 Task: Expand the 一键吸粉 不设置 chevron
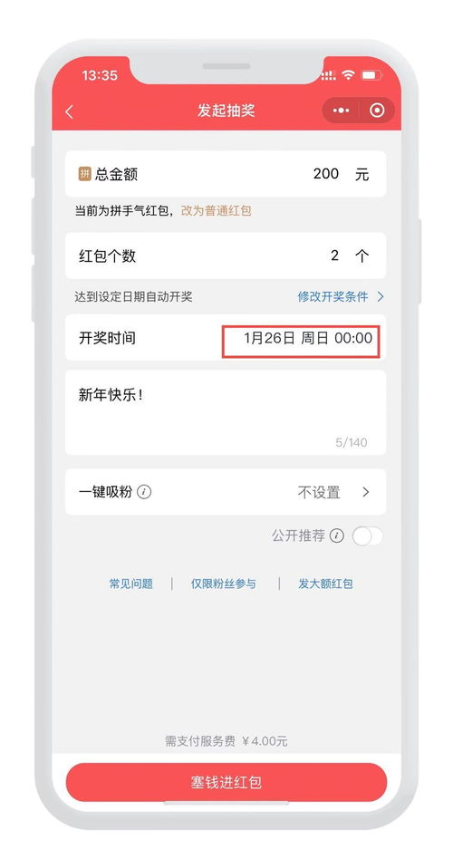365,492
